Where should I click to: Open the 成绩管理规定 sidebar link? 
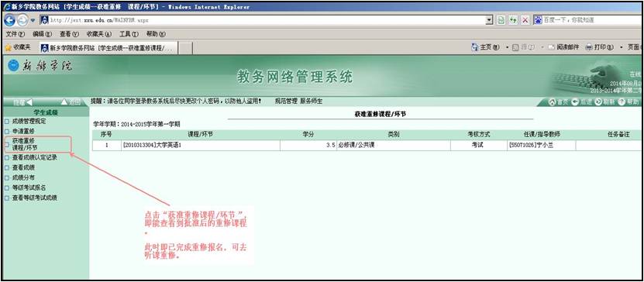(x=29, y=122)
